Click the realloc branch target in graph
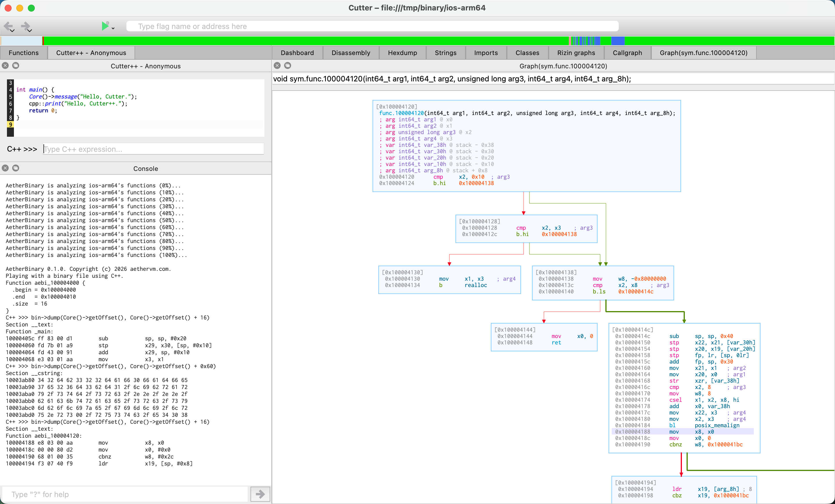This screenshot has height=504, width=835. point(475,285)
